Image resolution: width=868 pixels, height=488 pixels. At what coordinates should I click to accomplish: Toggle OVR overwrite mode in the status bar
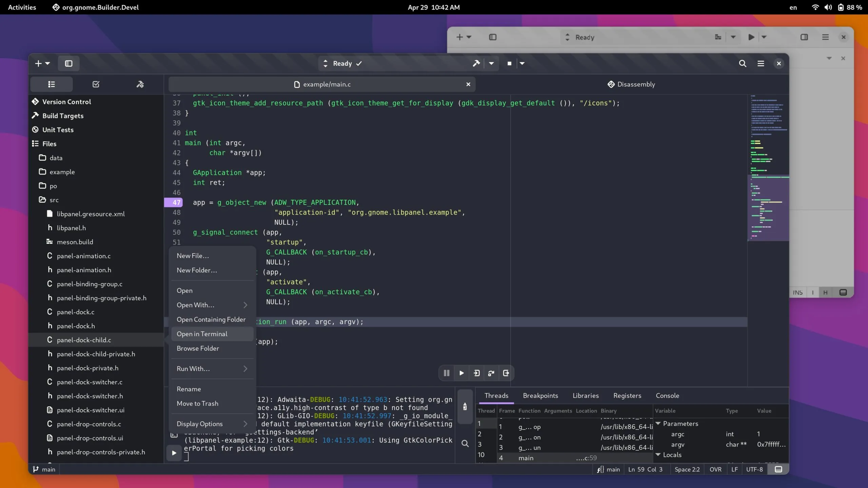pos(715,469)
